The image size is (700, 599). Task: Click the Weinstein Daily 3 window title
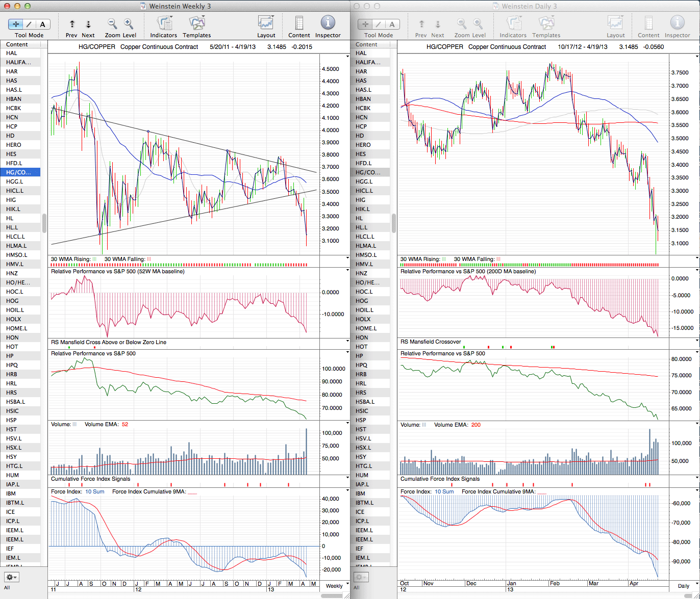coord(529,6)
